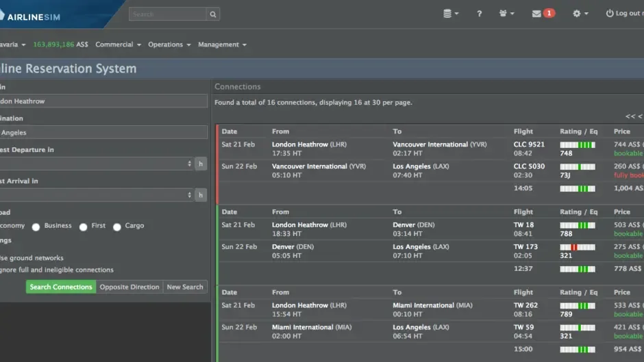
Task: Click Miami International in the To column
Action: (423, 305)
